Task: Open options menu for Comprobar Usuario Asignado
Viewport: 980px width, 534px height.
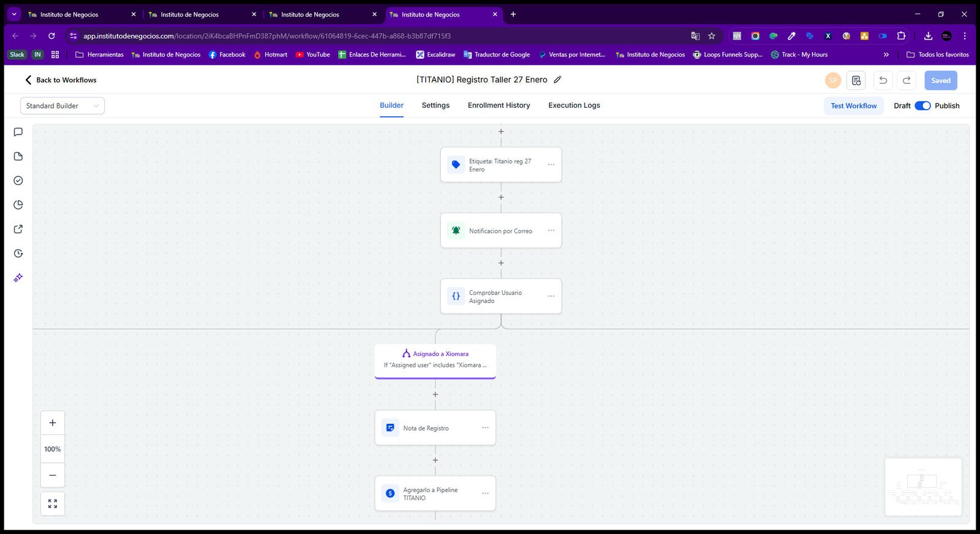Action: coord(551,296)
